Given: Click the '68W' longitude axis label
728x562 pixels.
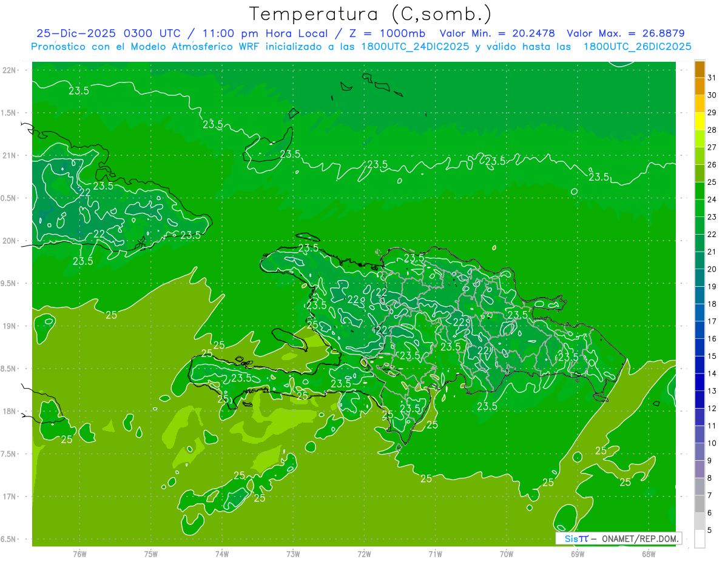Looking at the screenshot, I should [x=649, y=554].
